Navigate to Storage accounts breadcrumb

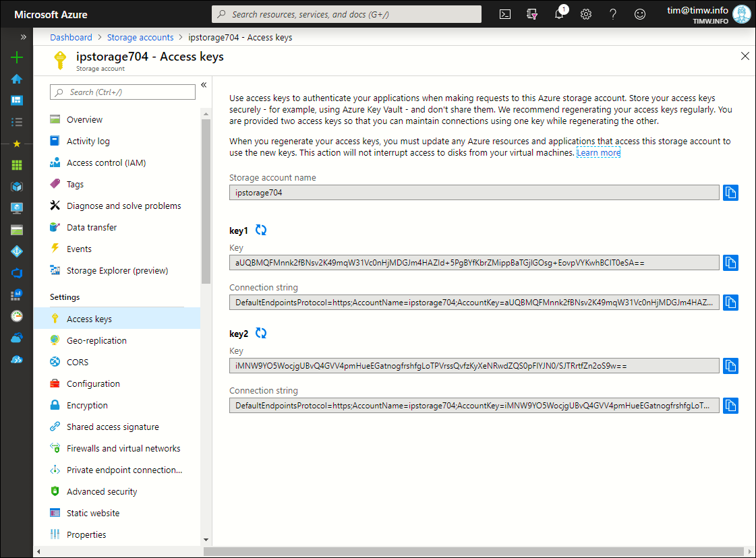pyautogui.click(x=140, y=38)
